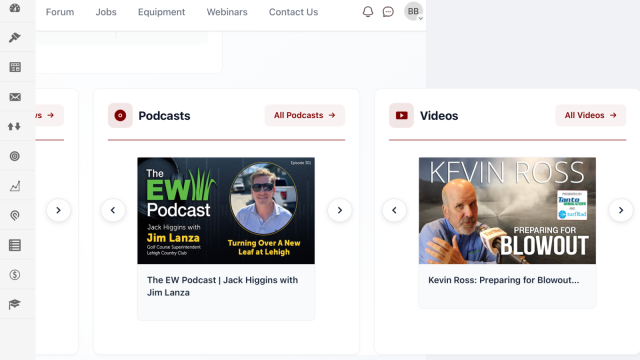The image size is (640, 360).
Task: Open 'Kevin Ross: Preparing for Blowout' title
Action: click(504, 280)
